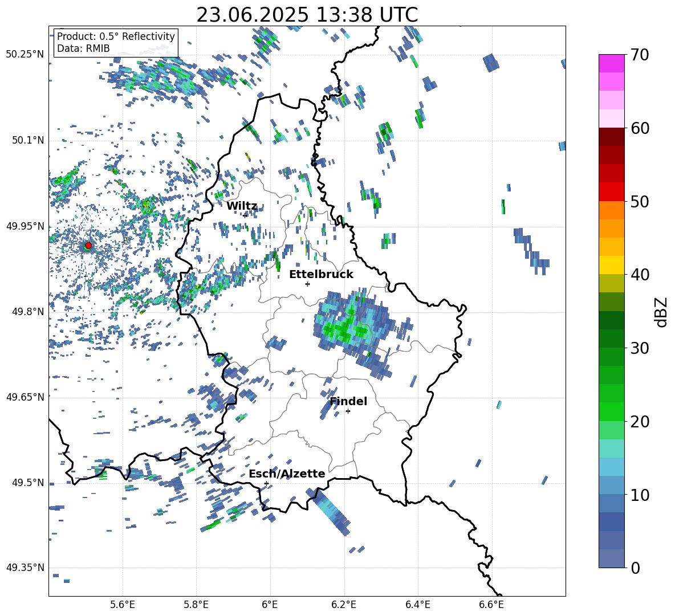This screenshot has height=616, width=675.
Task: Click the bright green colorbar segment above 20
Action: (611, 411)
